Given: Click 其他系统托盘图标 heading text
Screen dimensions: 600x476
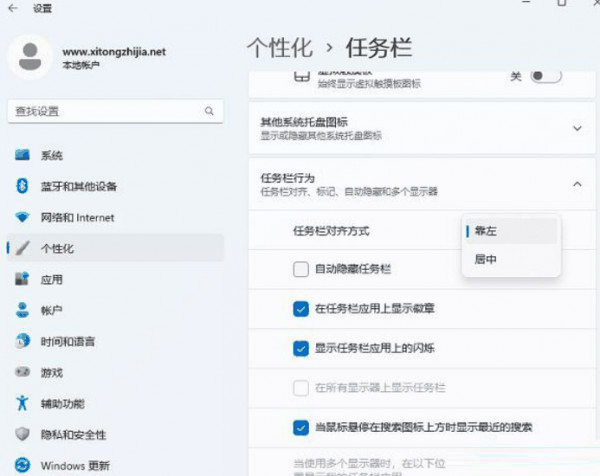Looking at the screenshot, I should [x=304, y=122].
